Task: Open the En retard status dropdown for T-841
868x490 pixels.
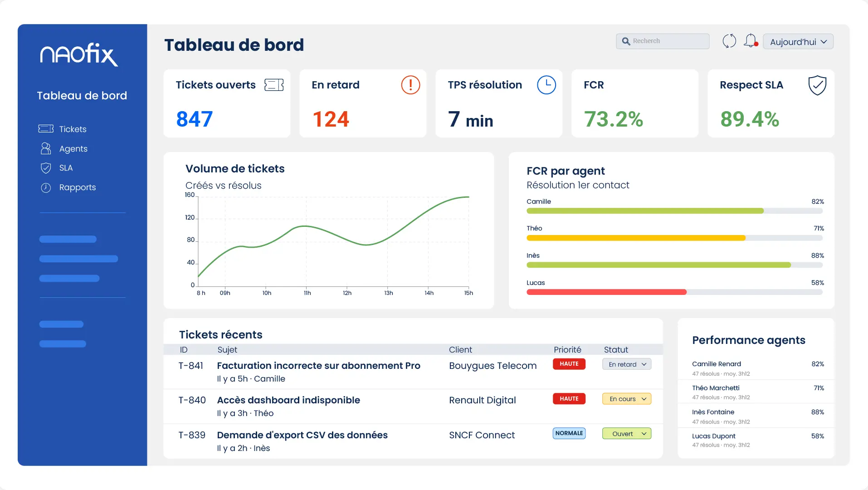Action: pyautogui.click(x=627, y=364)
